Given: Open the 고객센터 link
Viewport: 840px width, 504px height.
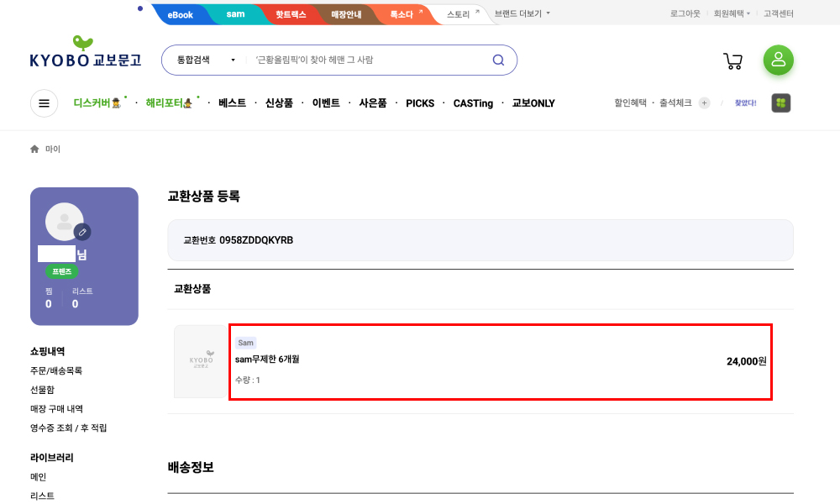Looking at the screenshot, I should pyautogui.click(x=778, y=13).
